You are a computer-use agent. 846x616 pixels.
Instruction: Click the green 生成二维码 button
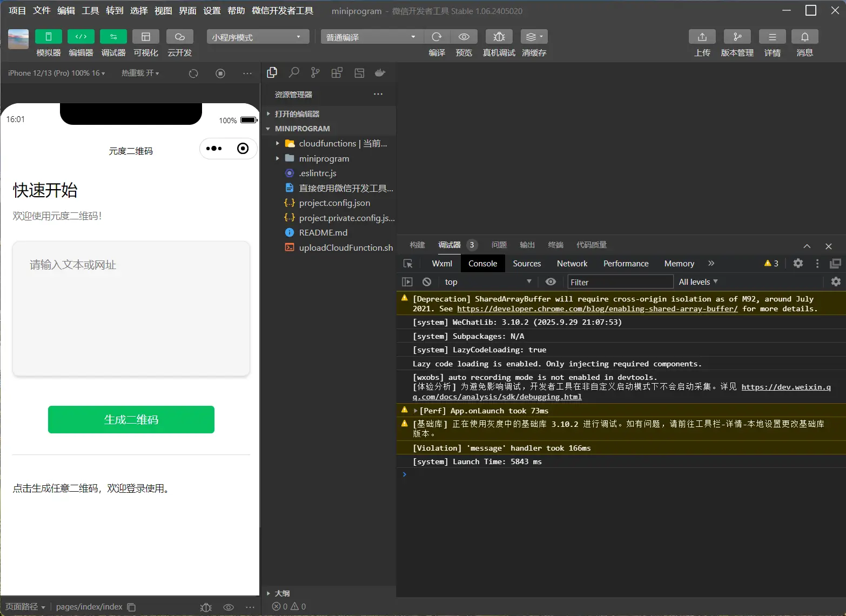(131, 420)
